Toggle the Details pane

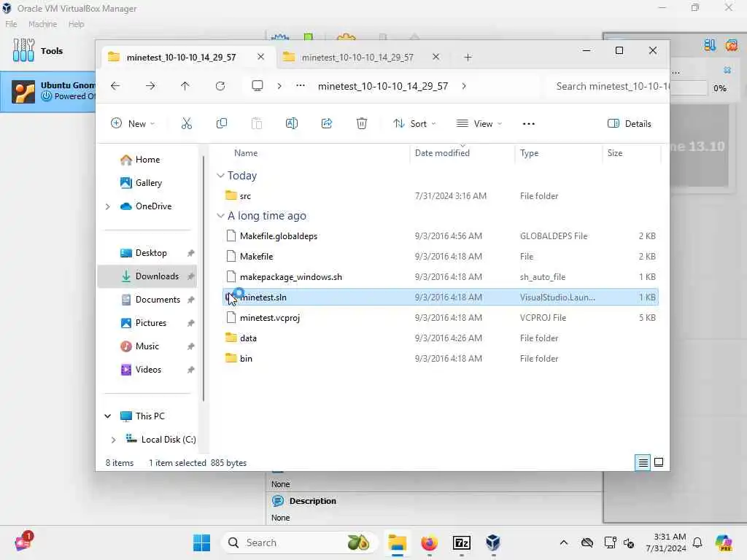click(x=630, y=124)
